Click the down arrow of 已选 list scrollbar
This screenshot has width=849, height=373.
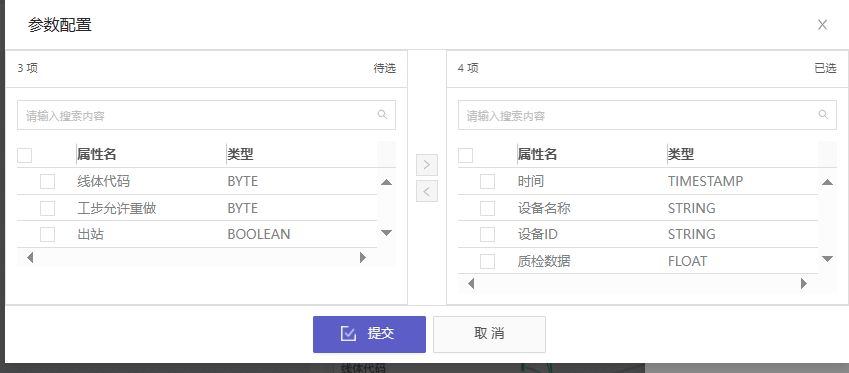coord(827,259)
